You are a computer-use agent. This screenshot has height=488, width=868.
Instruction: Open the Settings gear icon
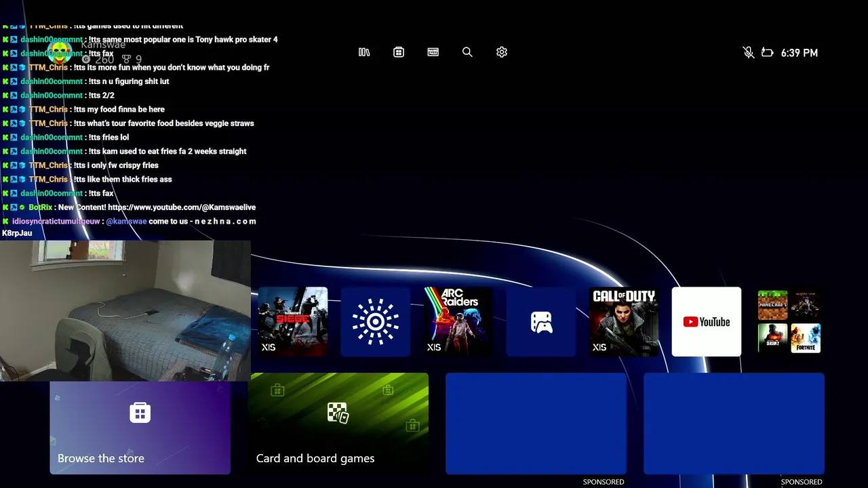pos(502,52)
